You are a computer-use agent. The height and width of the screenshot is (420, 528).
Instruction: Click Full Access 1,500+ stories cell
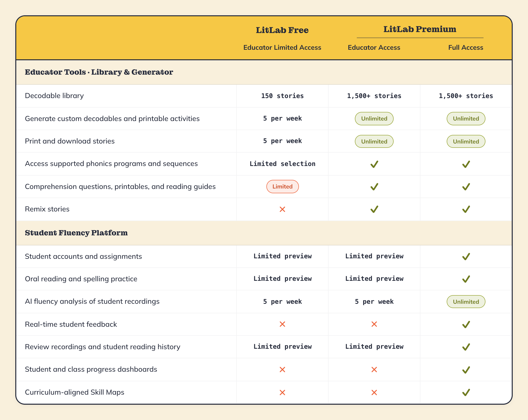466,96
